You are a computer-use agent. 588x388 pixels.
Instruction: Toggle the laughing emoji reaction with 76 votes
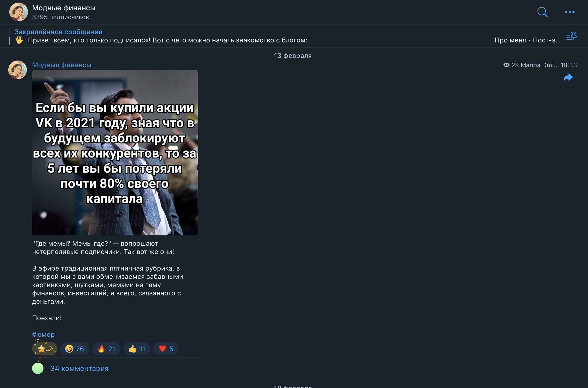(x=74, y=349)
